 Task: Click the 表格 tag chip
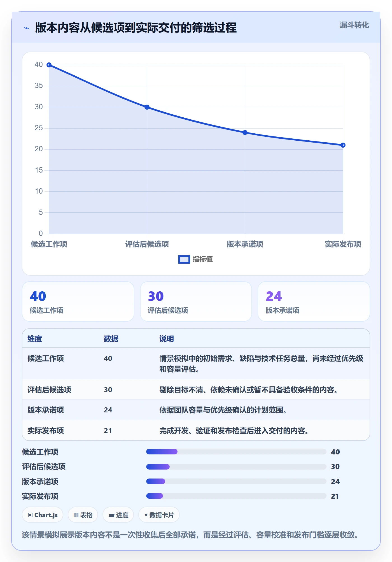click(83, 515)
